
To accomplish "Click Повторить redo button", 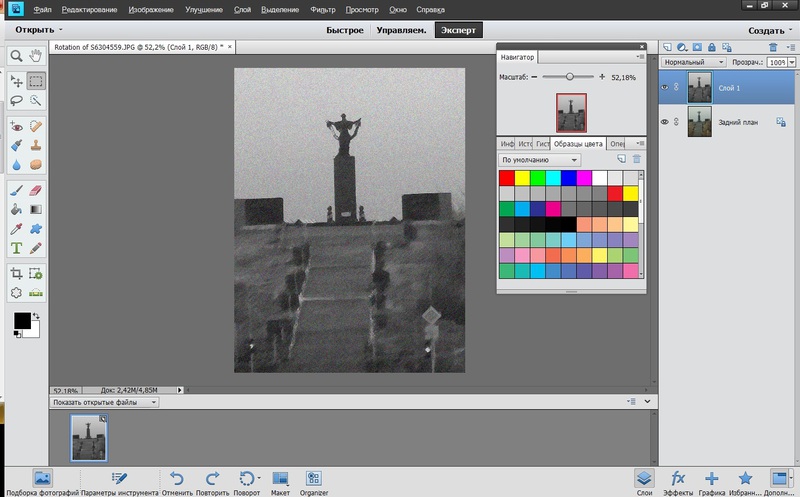I will (212, 482).
